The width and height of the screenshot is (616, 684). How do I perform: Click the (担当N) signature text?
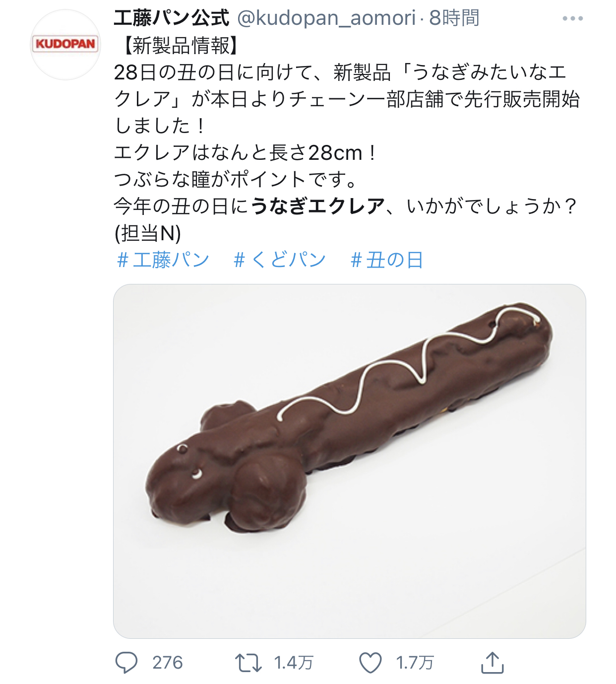pyautogui.click(x=148, y=233)
